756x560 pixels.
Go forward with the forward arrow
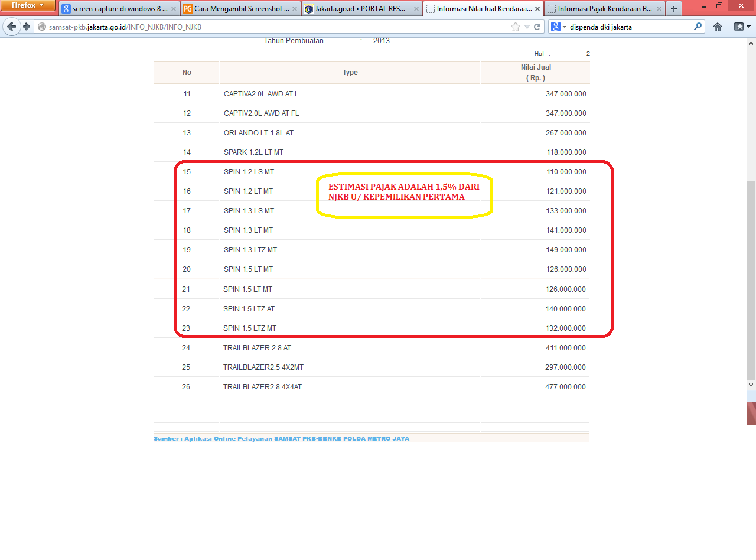(27, 27)
